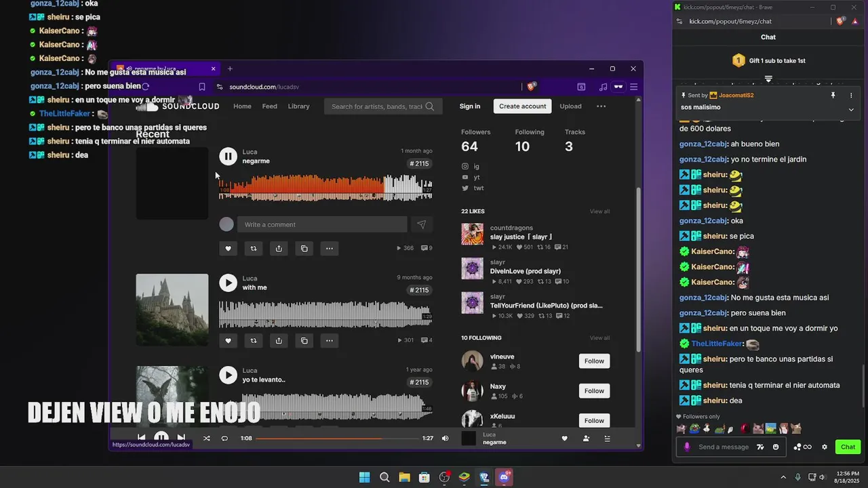Expand the pinned message by JoacomatiS2
Image resolution: width=868 pixels, height=488 pixels.
[x=850, y=110]
